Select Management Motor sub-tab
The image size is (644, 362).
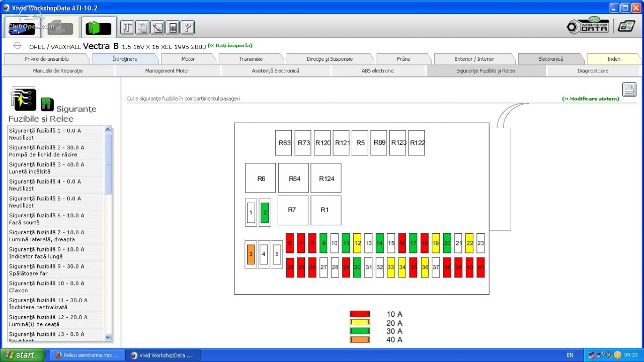click(168, 71)
